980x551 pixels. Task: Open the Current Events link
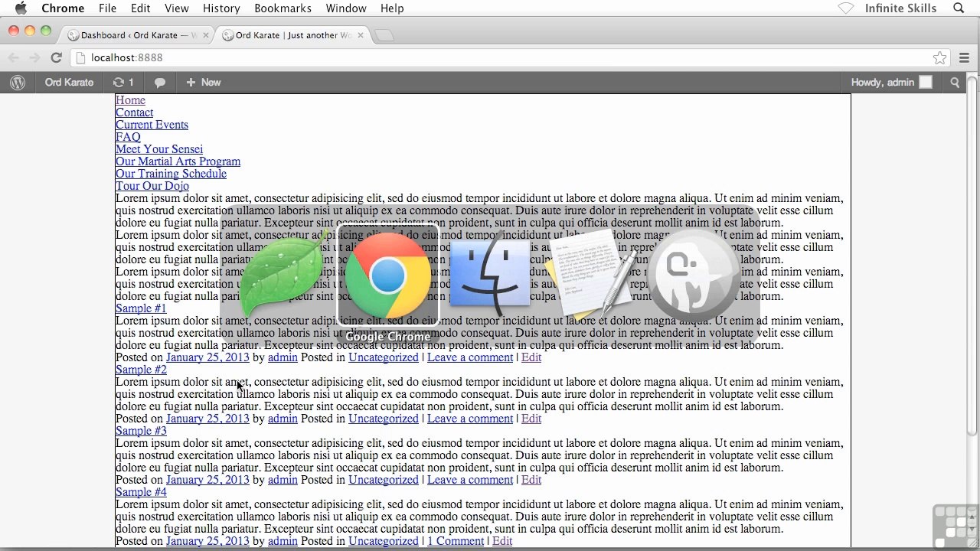[x=152, y=125]
